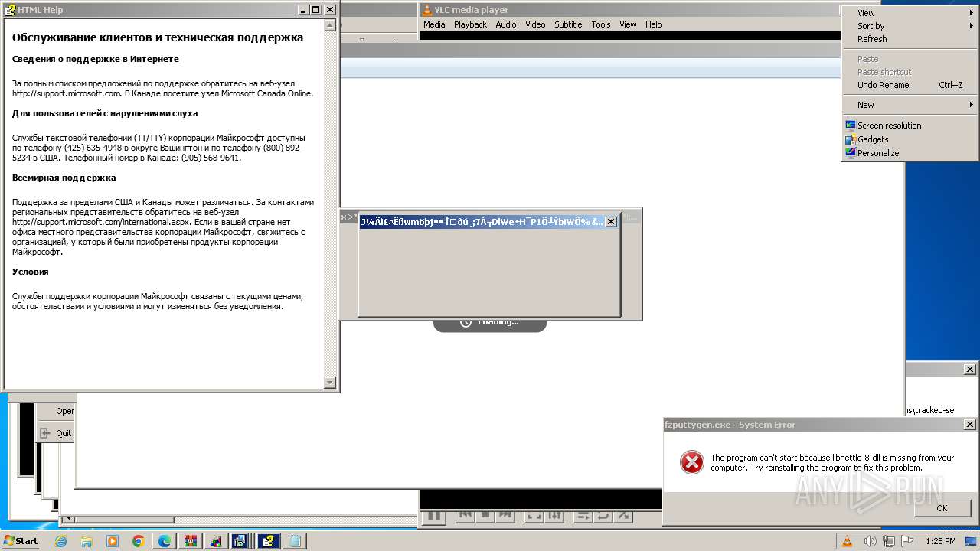Open the Action Center flag in system tray
Viewport: 980px width, 551px height.
click(907, 541)
